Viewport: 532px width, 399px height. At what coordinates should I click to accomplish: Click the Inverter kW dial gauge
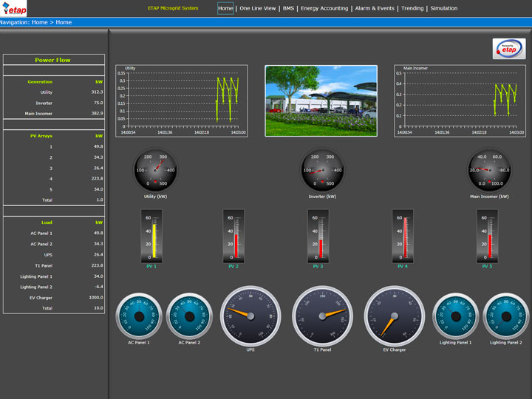click(x=323, y=170)
